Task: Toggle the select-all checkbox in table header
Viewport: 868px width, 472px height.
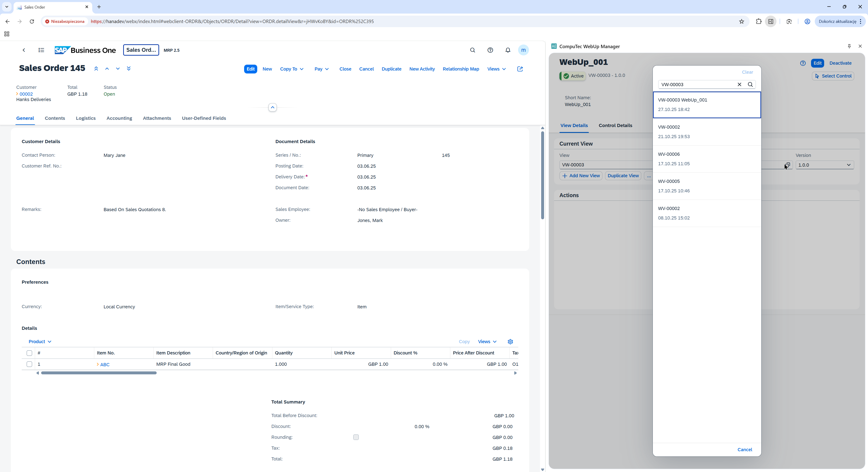Action: point(29,353)
